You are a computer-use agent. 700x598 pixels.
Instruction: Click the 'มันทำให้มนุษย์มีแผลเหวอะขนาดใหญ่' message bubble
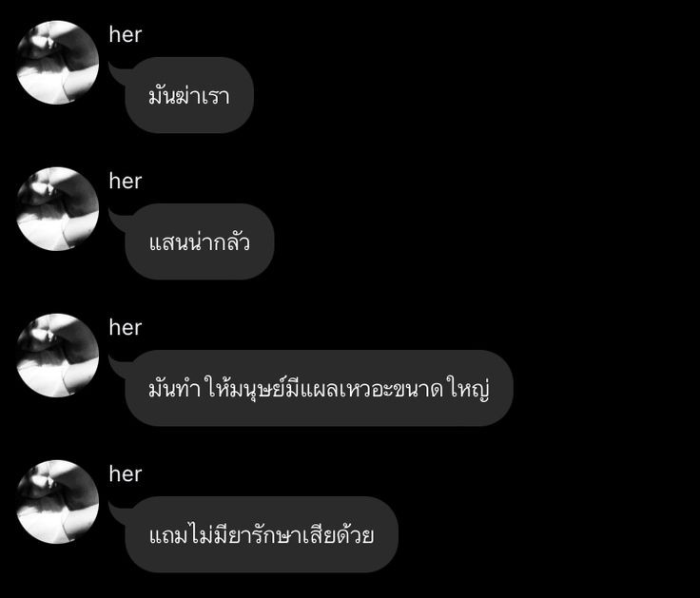click(320, 388)
